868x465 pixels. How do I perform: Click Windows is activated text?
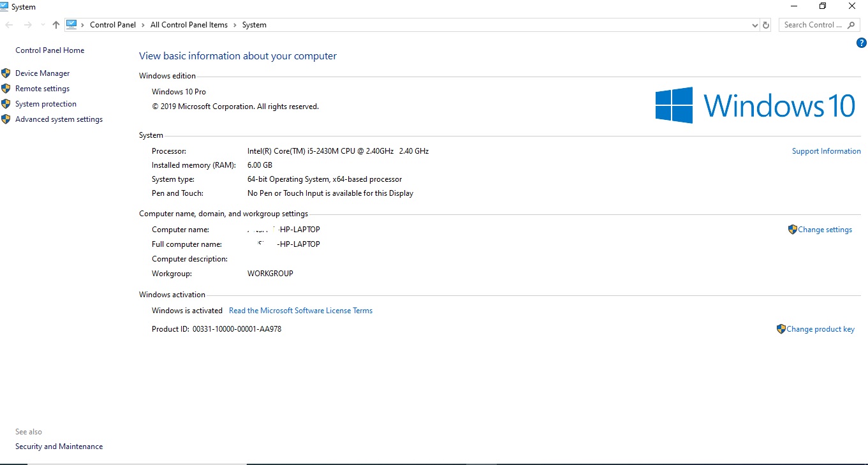(x=187, y=311)
